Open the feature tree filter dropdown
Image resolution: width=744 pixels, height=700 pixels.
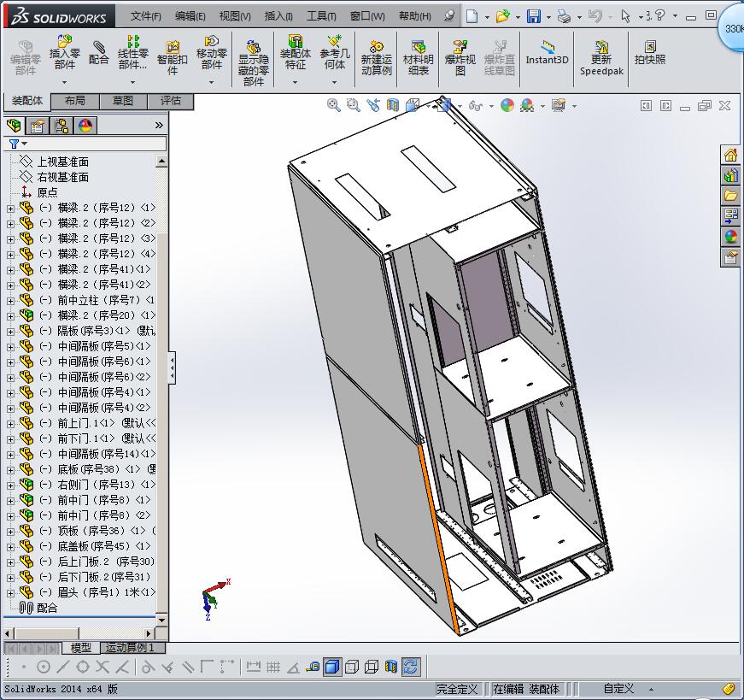coord(17,144)
